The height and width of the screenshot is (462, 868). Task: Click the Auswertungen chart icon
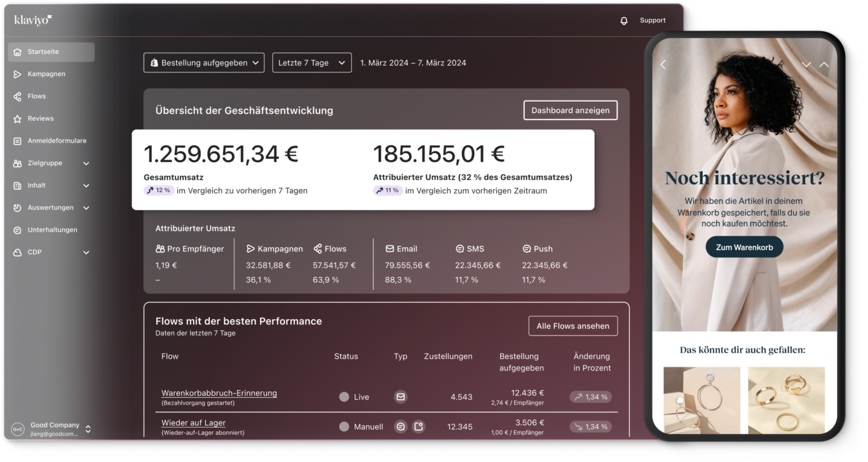[17, 208]
